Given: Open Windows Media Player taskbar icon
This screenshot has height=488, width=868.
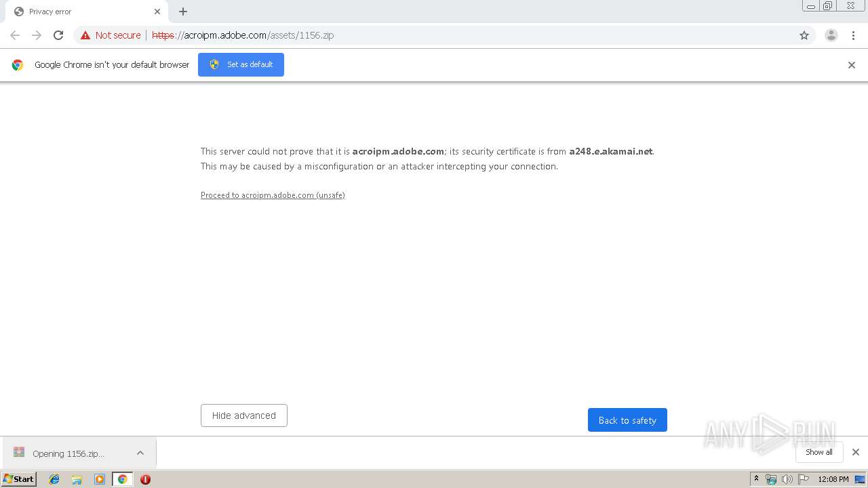Looking at the screenshot, I should 100,479.
